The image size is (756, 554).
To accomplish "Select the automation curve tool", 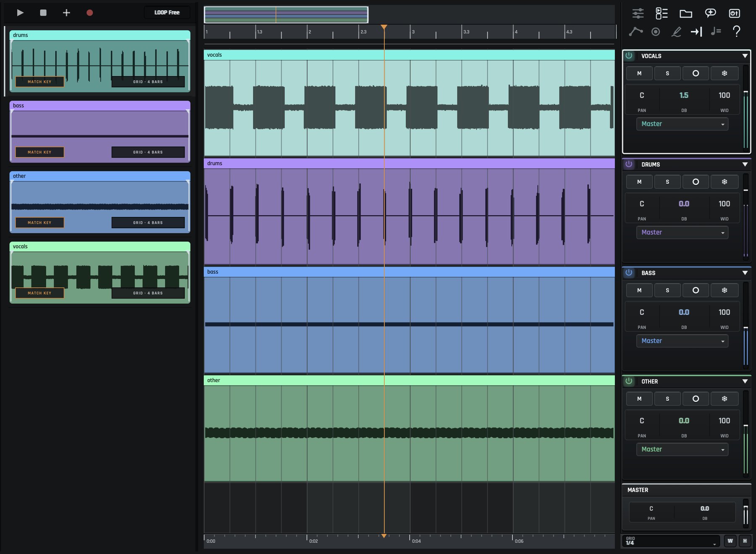I will pyautogui.click(x=635, y=32).
